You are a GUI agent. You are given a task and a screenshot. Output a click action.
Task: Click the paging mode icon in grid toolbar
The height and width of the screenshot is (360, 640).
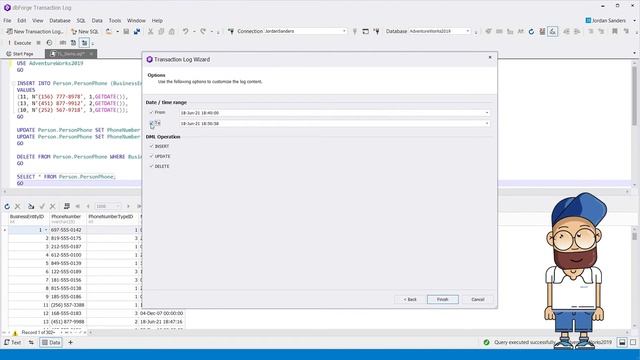67,207
